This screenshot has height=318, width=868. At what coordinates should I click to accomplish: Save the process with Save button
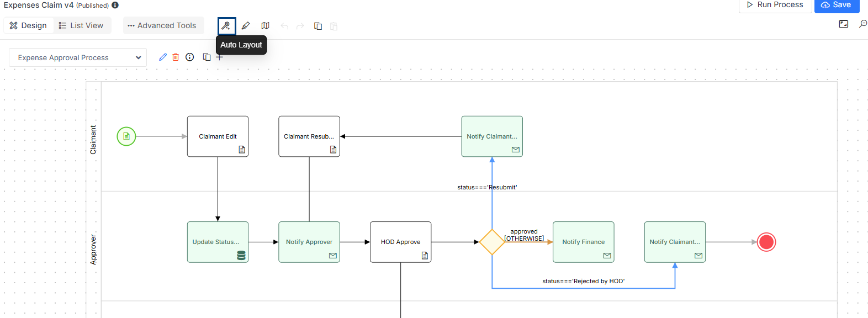point(836,5)
